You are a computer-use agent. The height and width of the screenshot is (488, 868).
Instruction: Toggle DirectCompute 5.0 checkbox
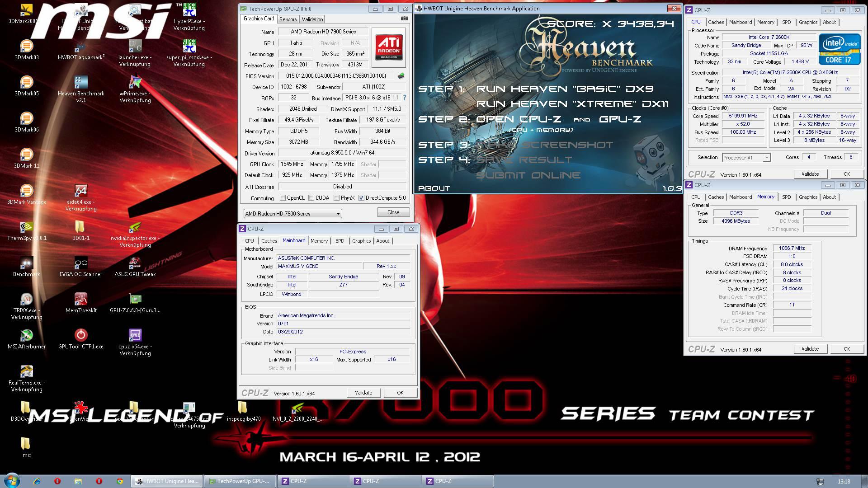point(361,198)
